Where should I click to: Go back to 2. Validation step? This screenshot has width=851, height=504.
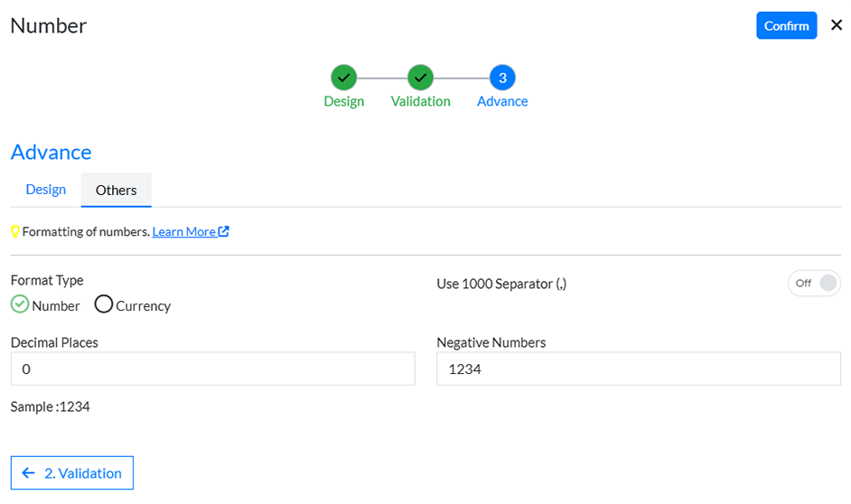[72, 473]
